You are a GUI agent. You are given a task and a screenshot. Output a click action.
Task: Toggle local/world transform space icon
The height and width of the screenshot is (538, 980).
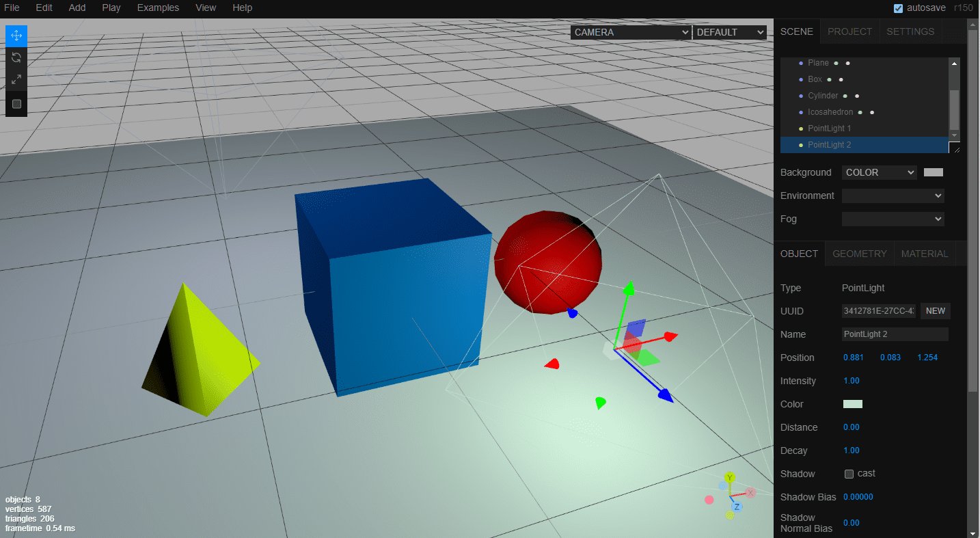[x=15, y=104]
